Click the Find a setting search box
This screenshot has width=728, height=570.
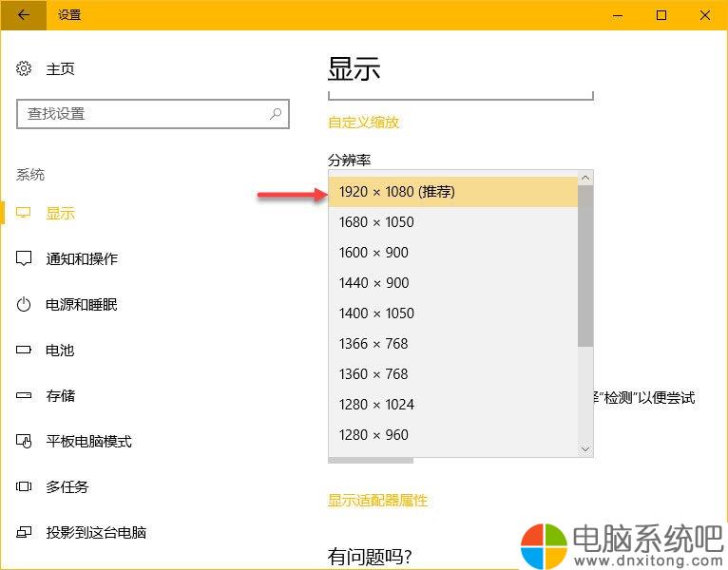143,113
